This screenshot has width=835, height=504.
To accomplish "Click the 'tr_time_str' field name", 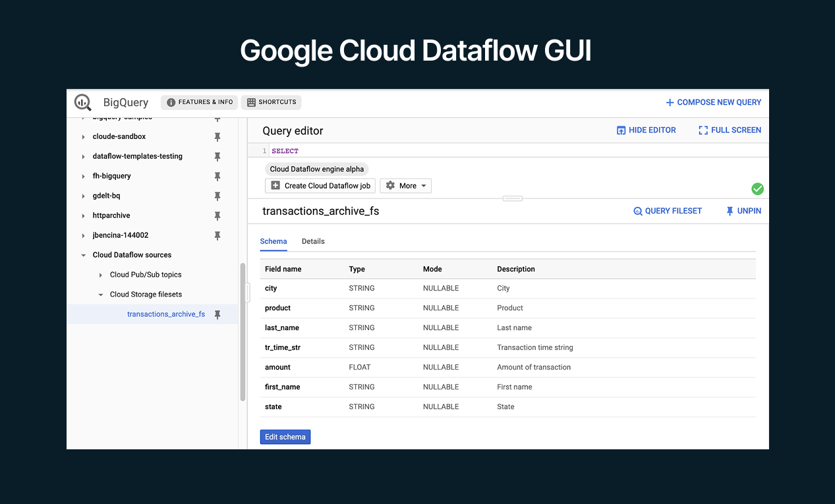I will [x=283, y=348].
